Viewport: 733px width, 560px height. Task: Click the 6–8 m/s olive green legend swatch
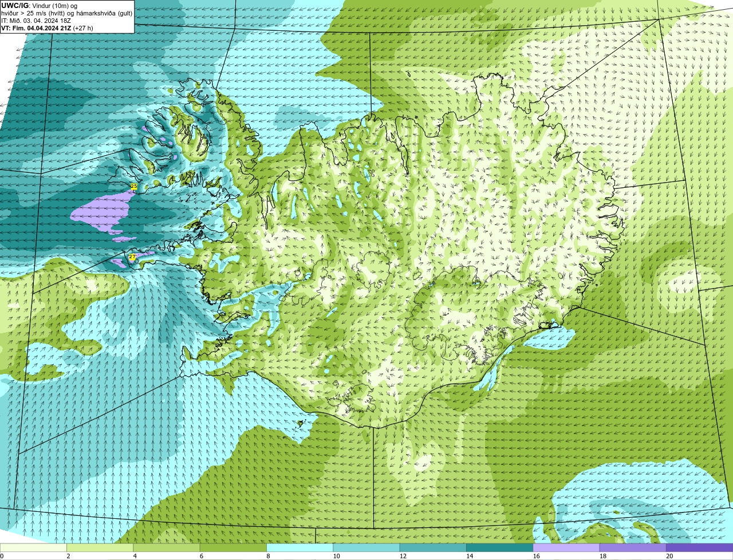coord(233,547)
